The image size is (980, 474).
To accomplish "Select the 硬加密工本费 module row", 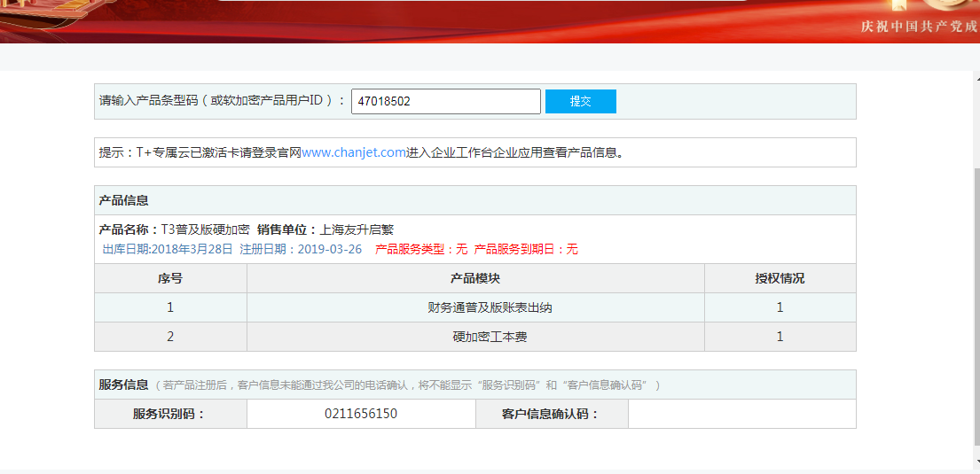I will [475, 337].
